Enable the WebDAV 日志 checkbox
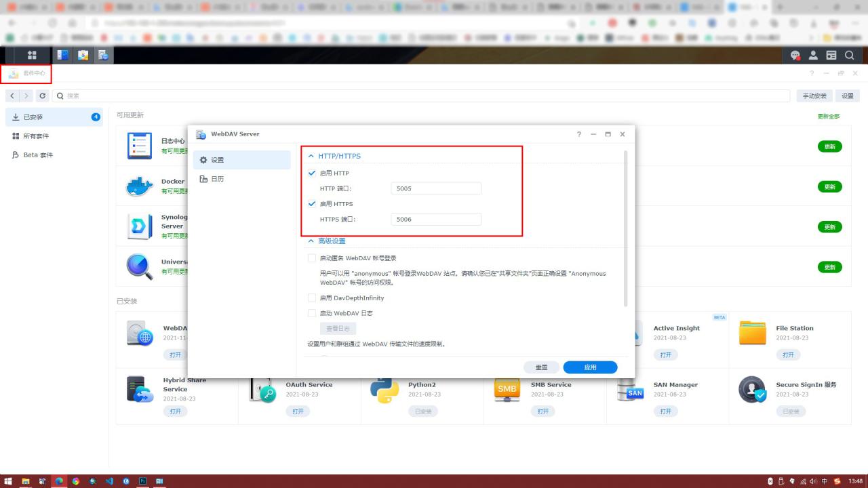This screenshot has height=488, width=868. tap(312, 313)
